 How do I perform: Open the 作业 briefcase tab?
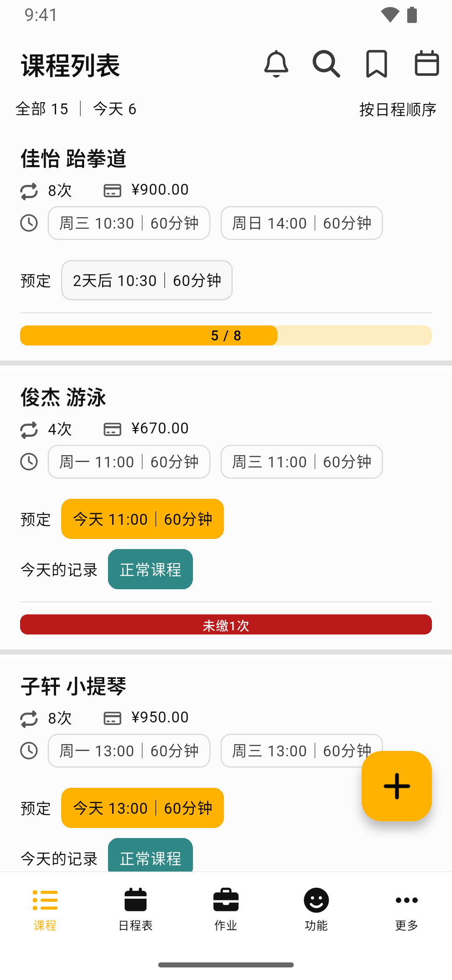[x=226, y=909]
